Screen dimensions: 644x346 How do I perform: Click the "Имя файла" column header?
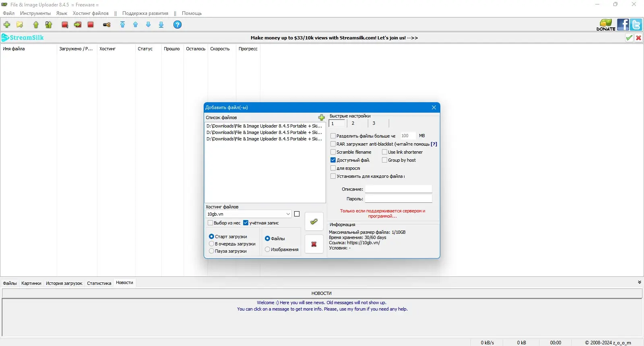coord(29,49)
